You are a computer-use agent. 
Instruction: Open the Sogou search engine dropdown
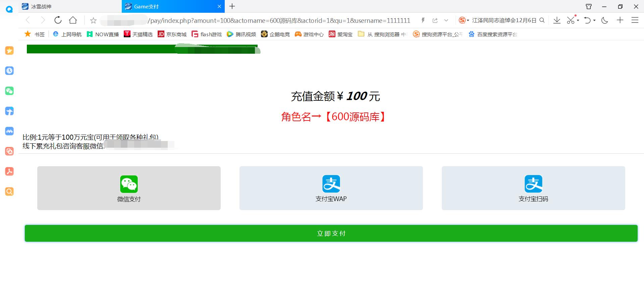point(464,20)
